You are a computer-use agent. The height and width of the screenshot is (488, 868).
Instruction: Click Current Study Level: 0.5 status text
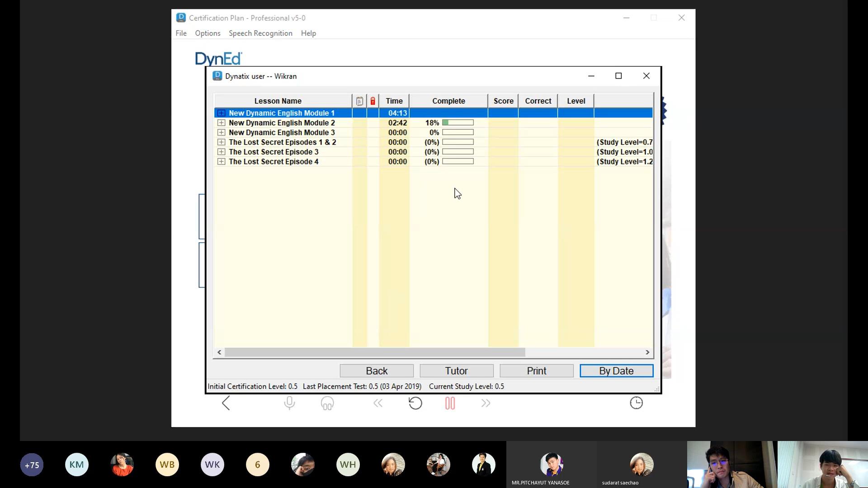click(467, 386)
